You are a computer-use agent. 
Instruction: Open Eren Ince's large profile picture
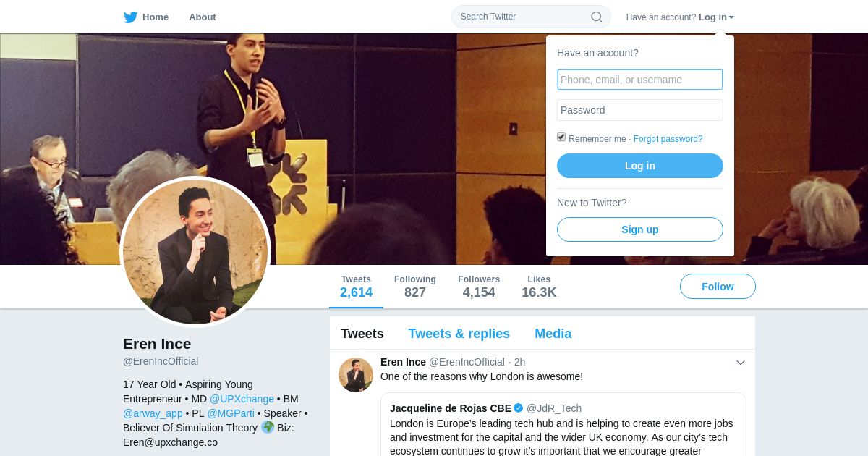pyautogui.click(x=195, y=252)
